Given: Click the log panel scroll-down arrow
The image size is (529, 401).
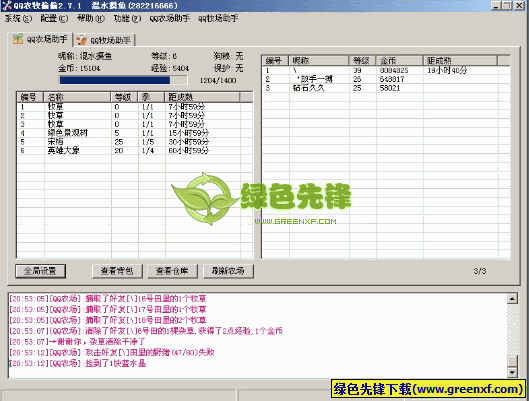Looking at the screenshot, I should (512, 372).
